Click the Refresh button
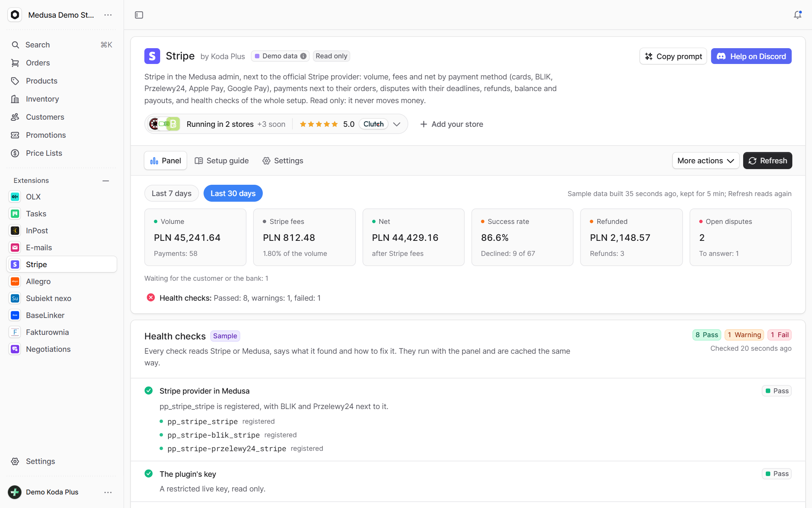 pos(768,161)
